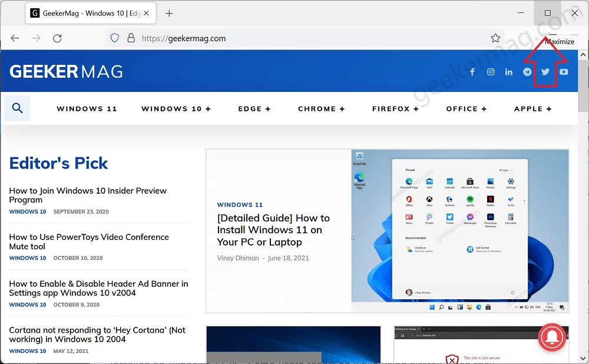
Task: Close the GeekerMag browser tab
Action: (147, 13)
